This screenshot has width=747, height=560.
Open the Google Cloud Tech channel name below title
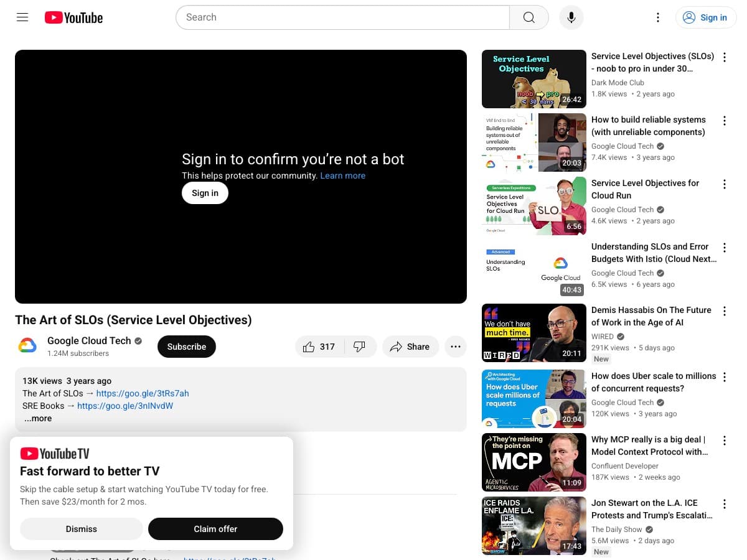tap(89, 340)
